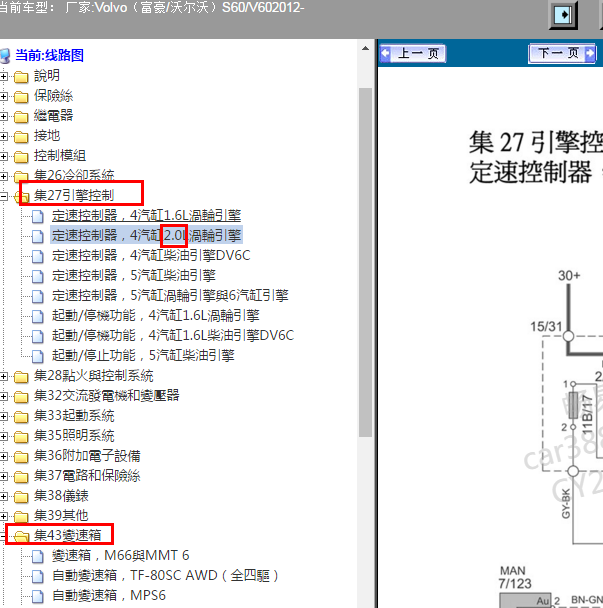Expand the 集36附加電子設備 node
Image resolution: width=603 pixels, height=608 pixels.
(x=3, y=456)
